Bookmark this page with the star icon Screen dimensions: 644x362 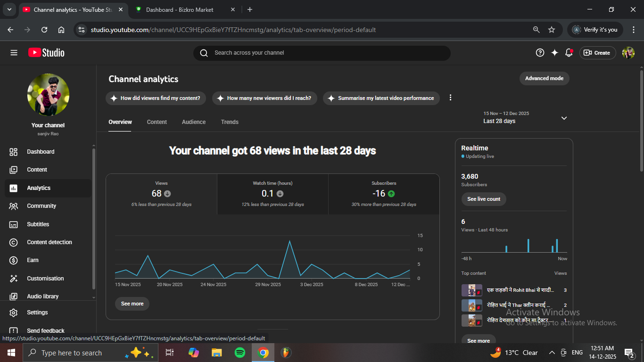(x=552, y=30)
